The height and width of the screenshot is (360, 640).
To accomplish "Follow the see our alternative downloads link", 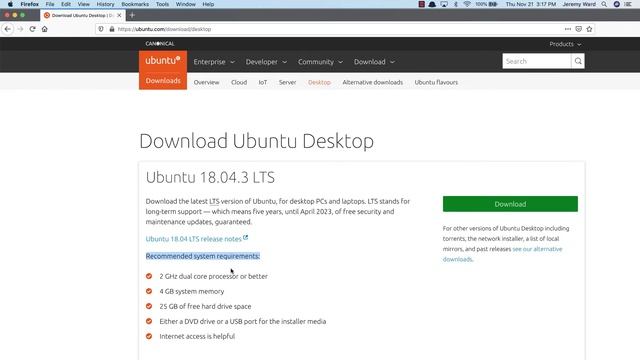I will (502, 254).
